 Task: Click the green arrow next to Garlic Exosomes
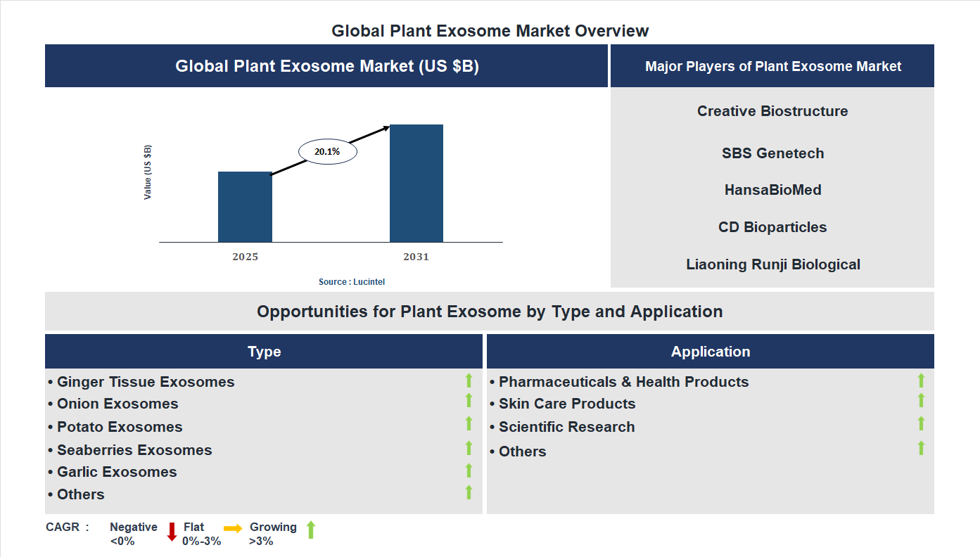tap(469, 470)
